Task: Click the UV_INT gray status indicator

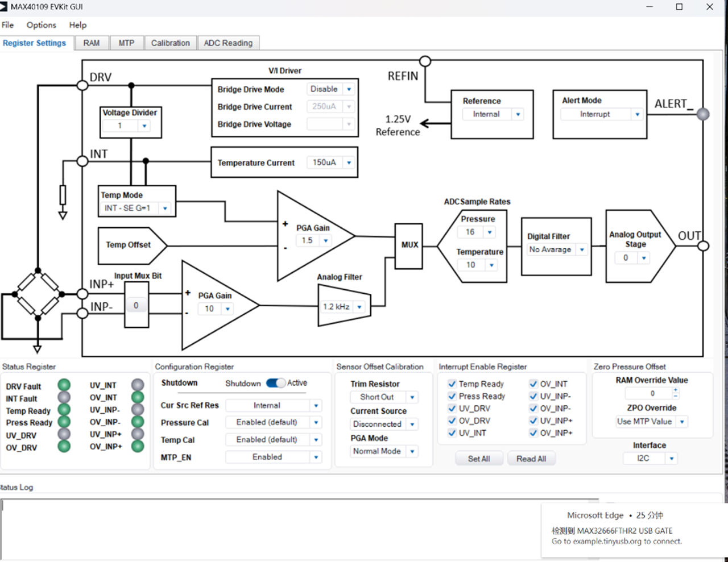Action: point(138,385)
